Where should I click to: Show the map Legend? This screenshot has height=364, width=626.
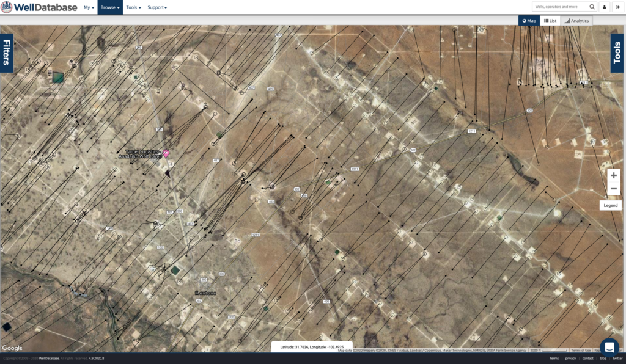tap(611, 205)
